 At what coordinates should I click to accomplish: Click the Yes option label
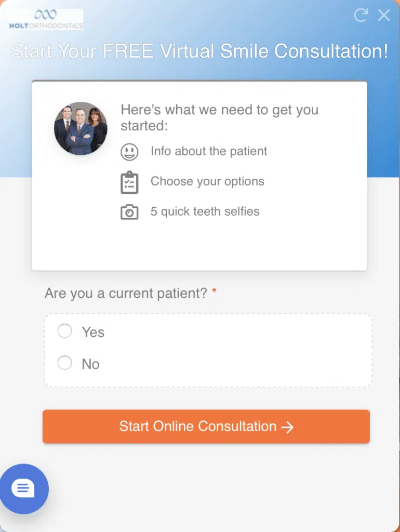pyautogui.click(x=93, y=332)
